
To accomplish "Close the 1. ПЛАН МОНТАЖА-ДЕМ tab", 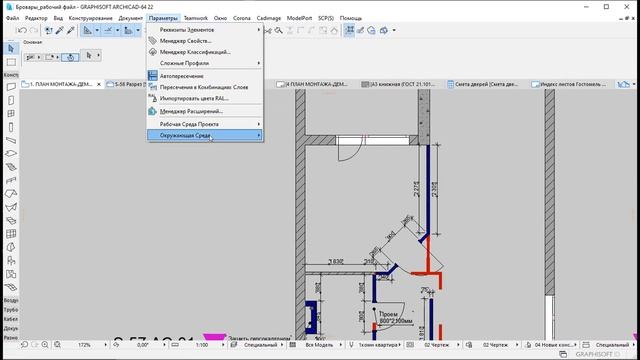I will [x=99, y=84].
